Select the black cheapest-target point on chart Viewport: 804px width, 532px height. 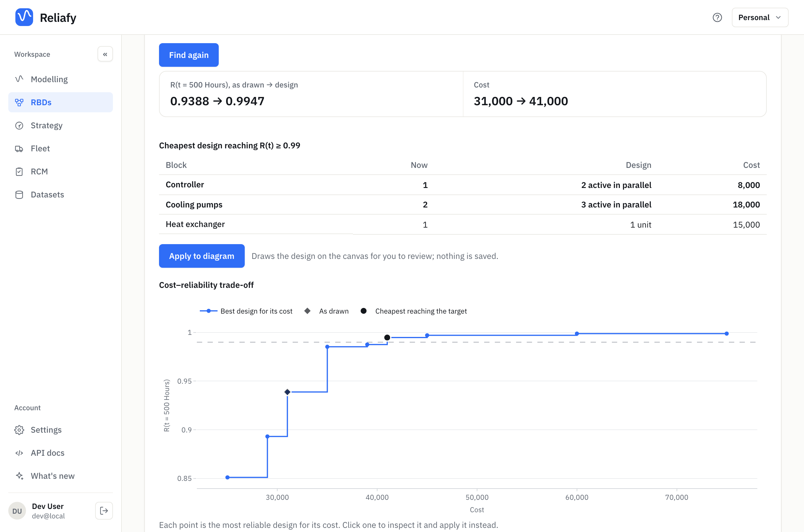(x=387, y=337)
